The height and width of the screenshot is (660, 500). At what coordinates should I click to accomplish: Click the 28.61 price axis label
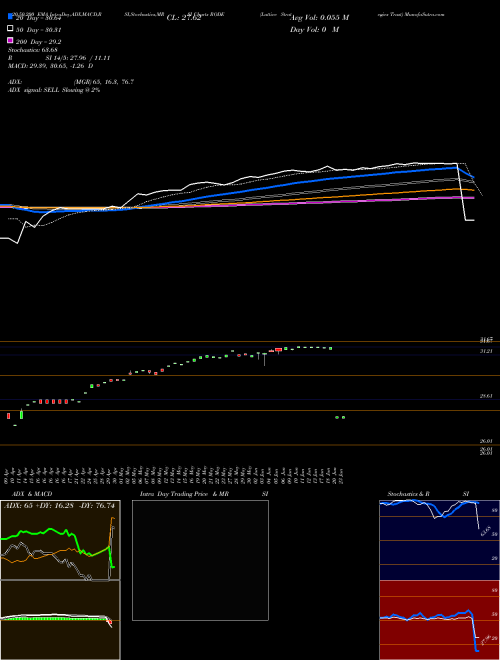(x=486, y=396)
